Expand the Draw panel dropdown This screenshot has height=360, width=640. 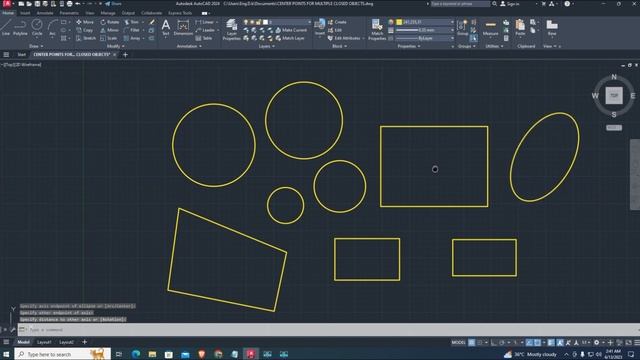(x=36, y=46)
